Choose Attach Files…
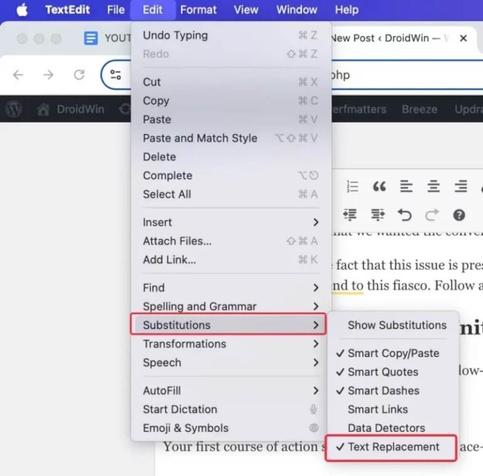483x476 pixels. [231, 241]
